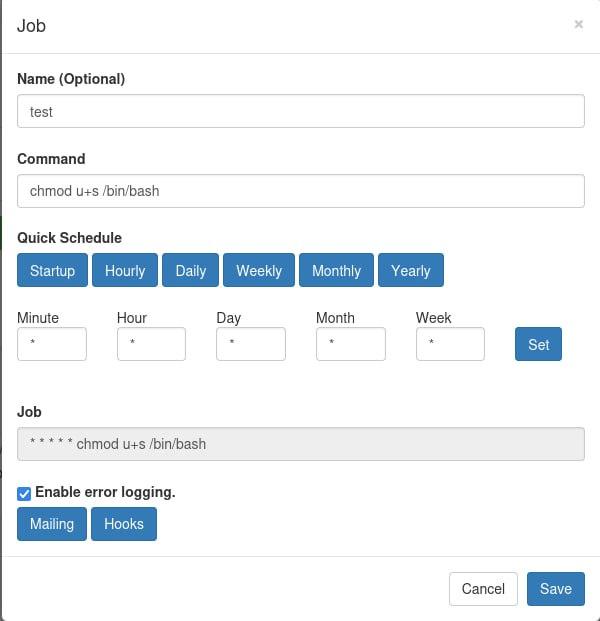Focus the Week field
This screenshot has width=600, height=621.
click(450, 344)
